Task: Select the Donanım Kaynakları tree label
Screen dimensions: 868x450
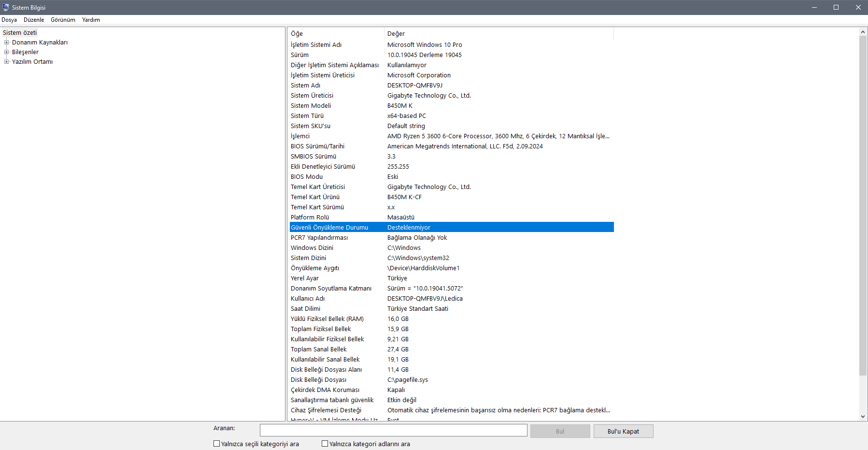Action: [40, 43]
